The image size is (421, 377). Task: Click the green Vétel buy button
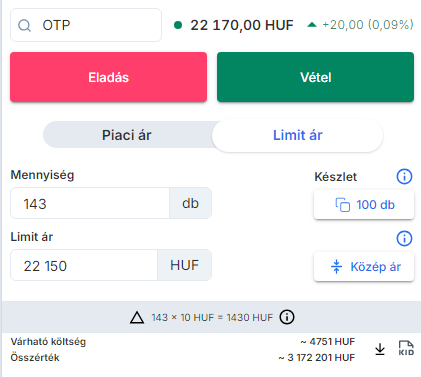(315, 77)
